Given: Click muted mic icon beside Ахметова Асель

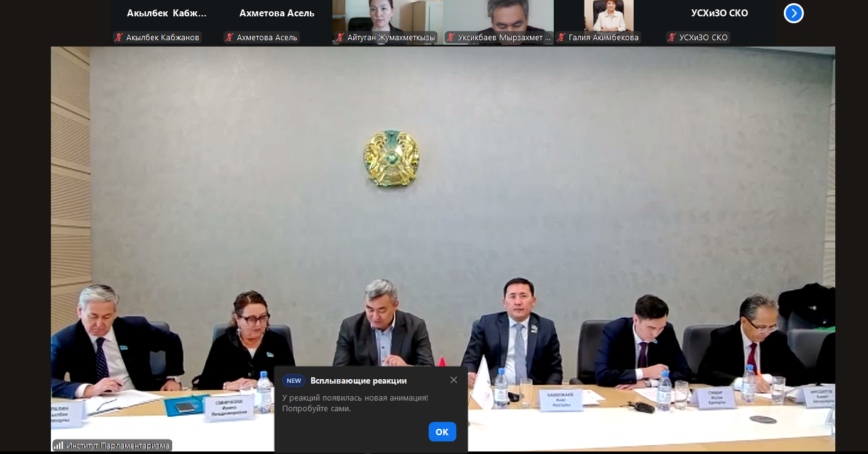Looking at the screenshot, I should click(x=229, y=38).
